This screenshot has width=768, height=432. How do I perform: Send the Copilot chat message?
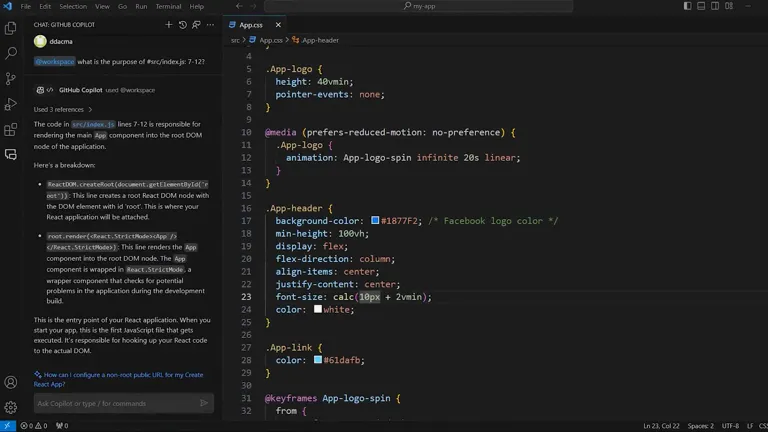(x=204, y=403)
